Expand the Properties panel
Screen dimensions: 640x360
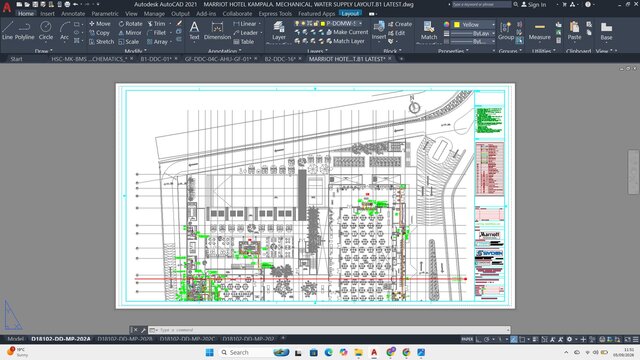tap(453, 51)
